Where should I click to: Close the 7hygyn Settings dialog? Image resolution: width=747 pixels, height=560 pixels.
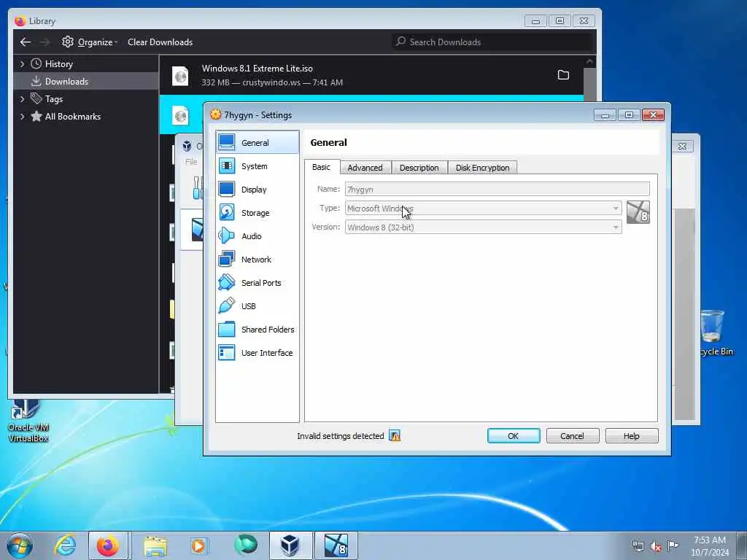[x=653, y=114]
